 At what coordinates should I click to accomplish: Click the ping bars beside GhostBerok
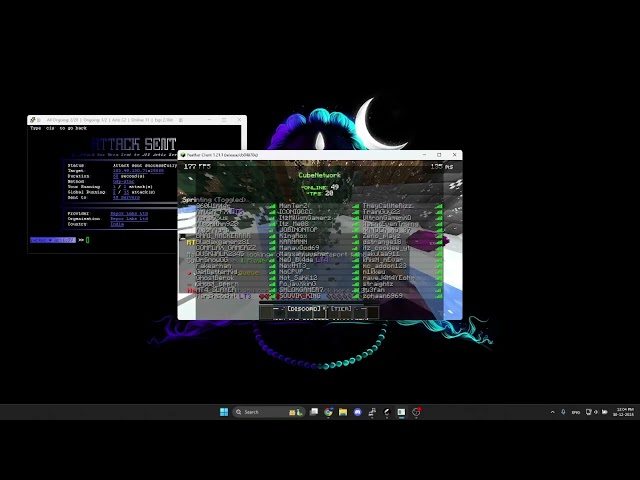coord(272,278)
